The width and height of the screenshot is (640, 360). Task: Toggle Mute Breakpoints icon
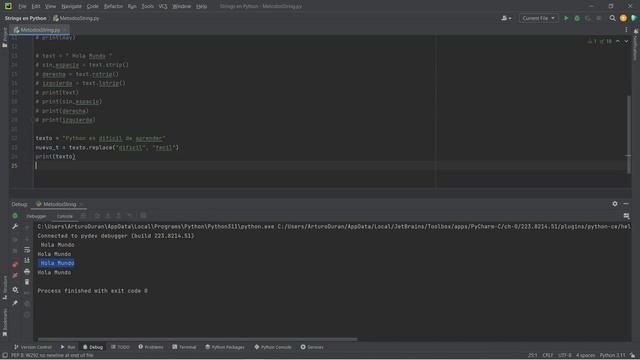click(x=15, y=276)
